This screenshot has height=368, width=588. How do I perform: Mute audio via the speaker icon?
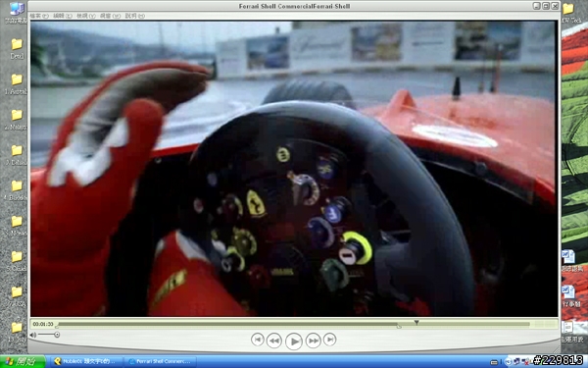coord(33,335)
